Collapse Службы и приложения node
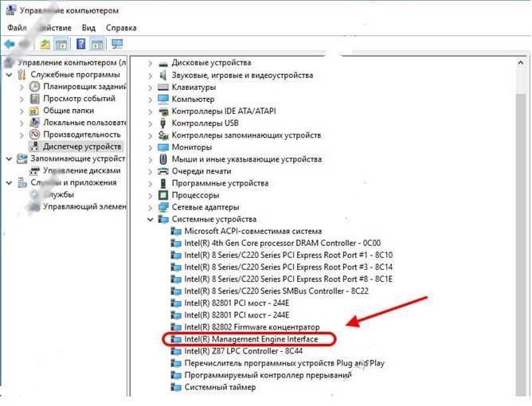 point(10,182)
